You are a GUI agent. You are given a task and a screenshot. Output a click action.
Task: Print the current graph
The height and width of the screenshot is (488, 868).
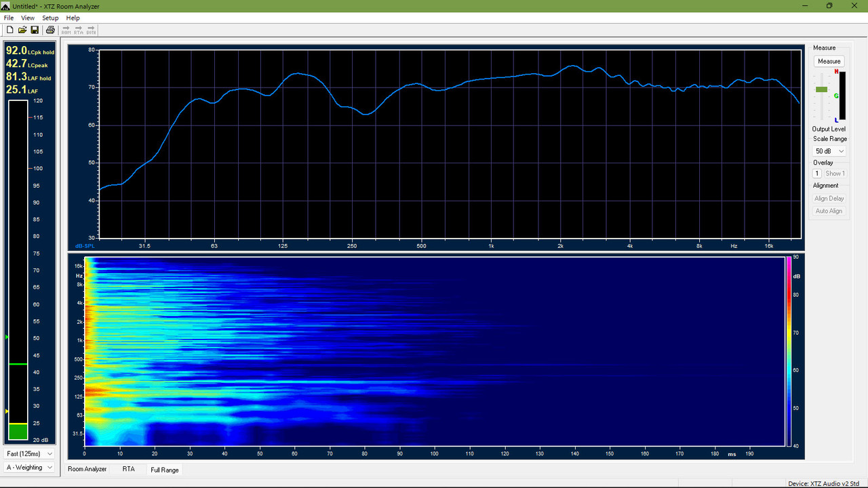tap(50, 30)
